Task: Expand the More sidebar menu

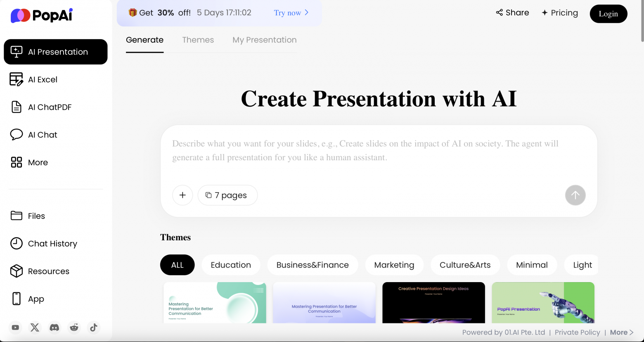Action: click(38, 162)
